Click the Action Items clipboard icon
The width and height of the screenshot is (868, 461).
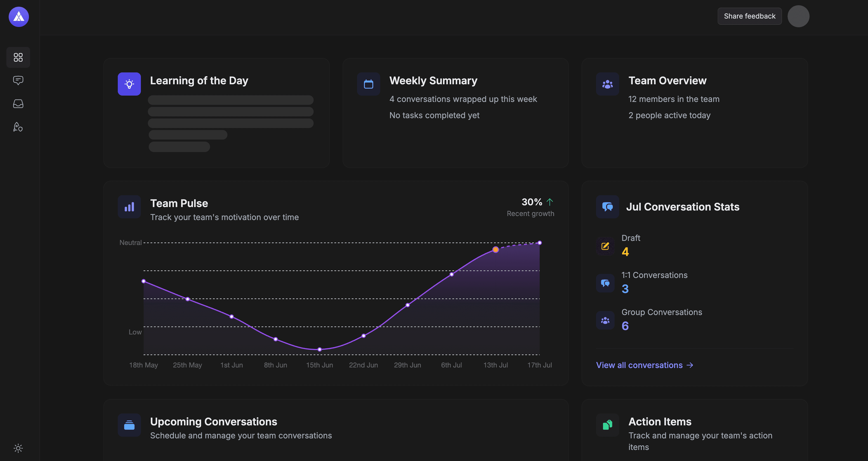(607, 425)
